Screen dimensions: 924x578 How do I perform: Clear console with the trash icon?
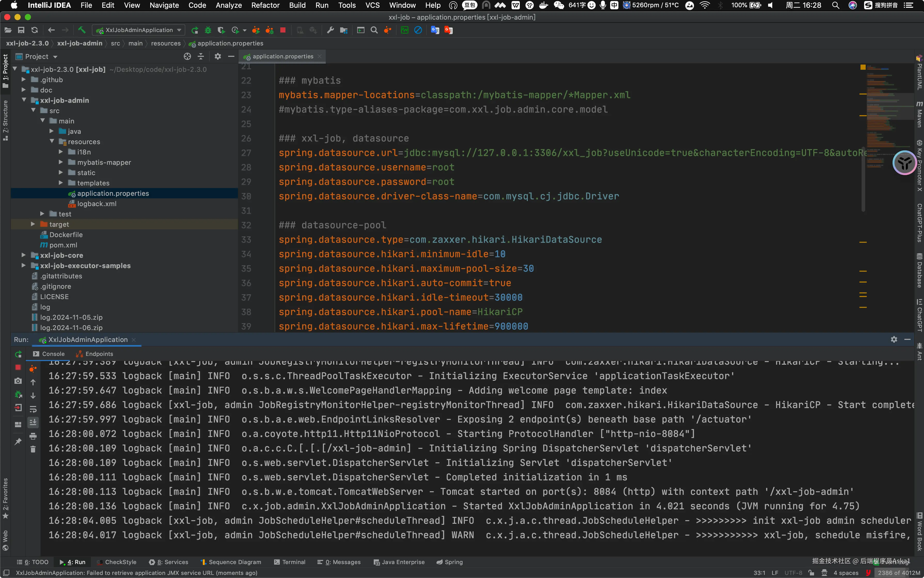[33, 449]
